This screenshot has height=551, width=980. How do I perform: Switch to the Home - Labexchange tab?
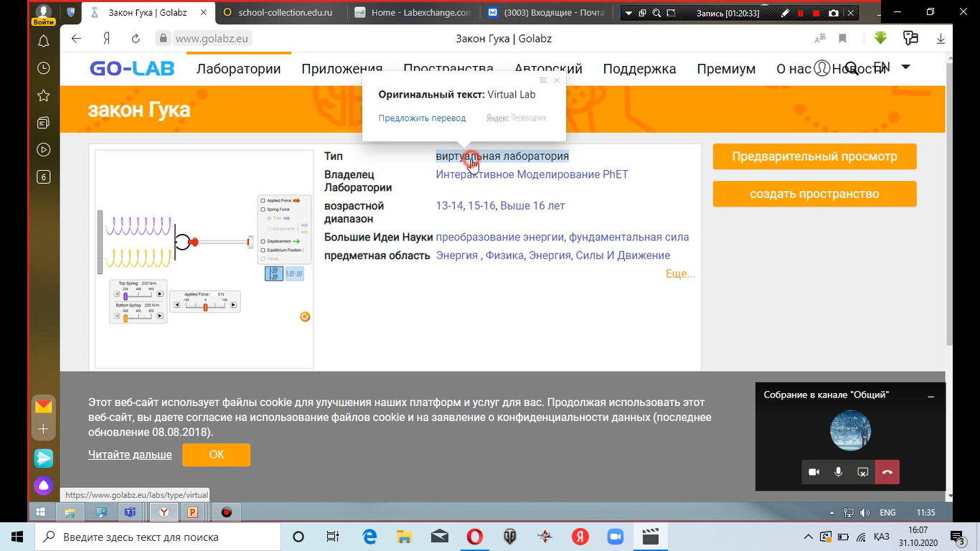tap(413, 12)
